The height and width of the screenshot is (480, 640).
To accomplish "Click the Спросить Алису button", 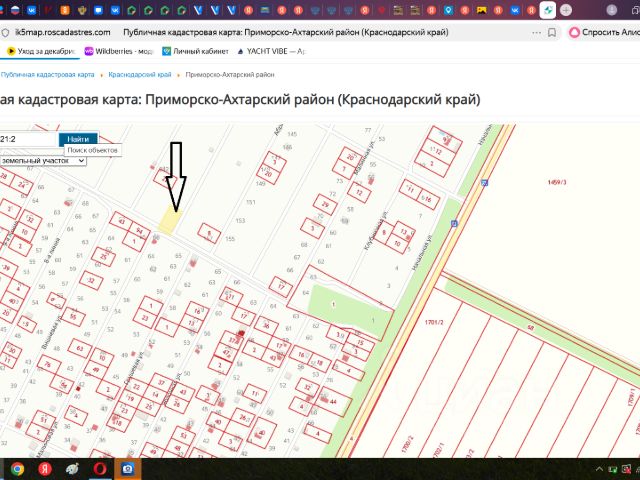I will (x=605, y=32).
